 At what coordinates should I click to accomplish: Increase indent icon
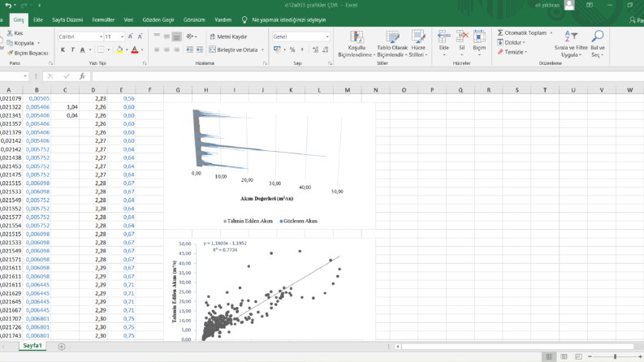pos(199,50)
